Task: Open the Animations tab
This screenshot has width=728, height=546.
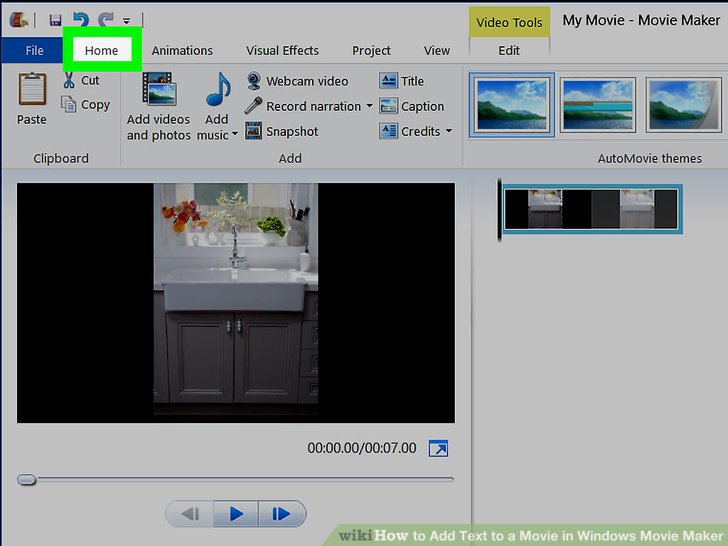Action: coord(182,50)
